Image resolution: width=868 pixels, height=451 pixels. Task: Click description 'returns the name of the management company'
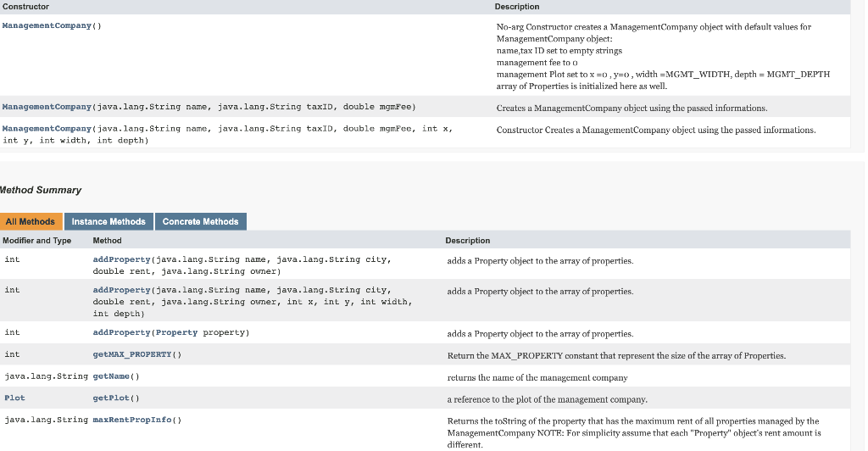537,377
